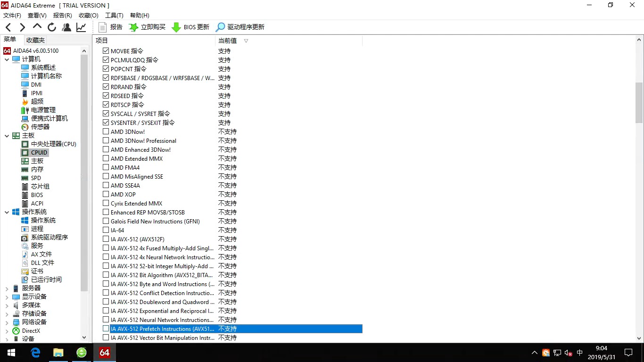Collapse the 操作系统 tree node
Viewport: 644px width, 362px height.
[7, 212]
